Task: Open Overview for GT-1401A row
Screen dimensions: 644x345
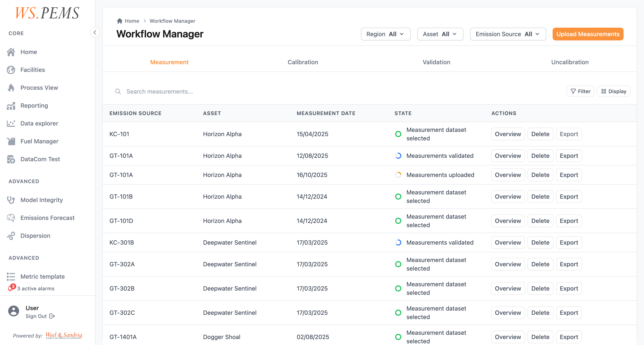Action: tap(508, 337)
